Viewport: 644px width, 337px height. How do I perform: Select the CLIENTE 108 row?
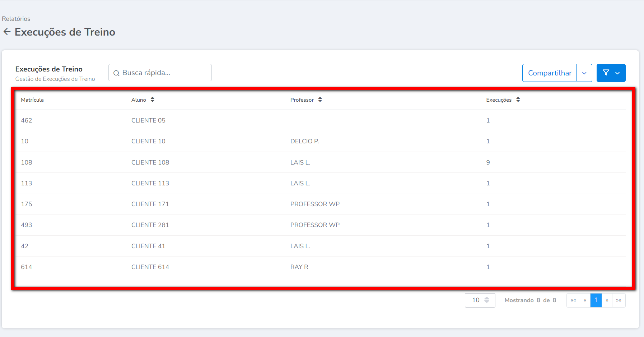(150, 162)
